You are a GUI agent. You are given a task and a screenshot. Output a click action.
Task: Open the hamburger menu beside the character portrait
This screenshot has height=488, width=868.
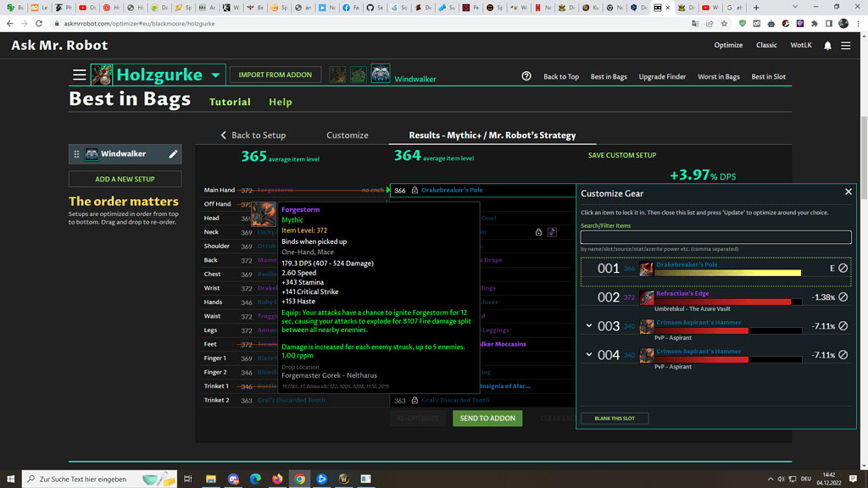79,75
